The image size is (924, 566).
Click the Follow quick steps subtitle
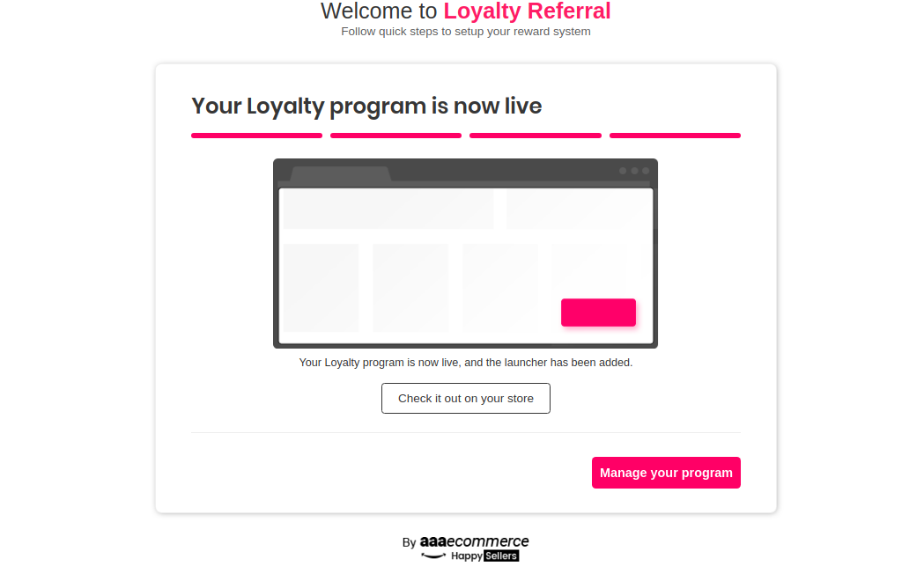coord(466,31)
